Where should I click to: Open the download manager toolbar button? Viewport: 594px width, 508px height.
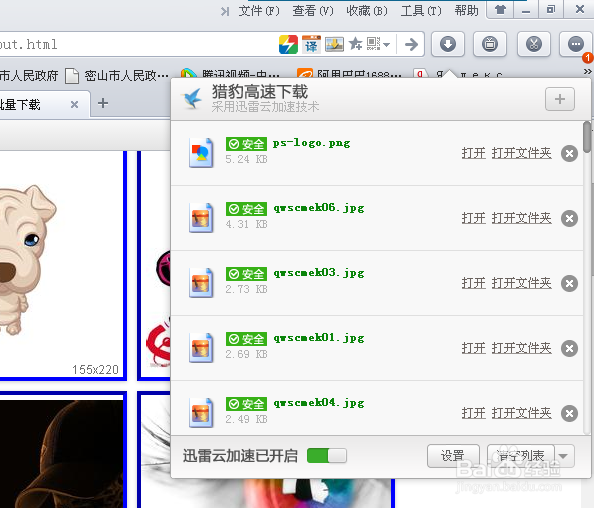(448, 44)
